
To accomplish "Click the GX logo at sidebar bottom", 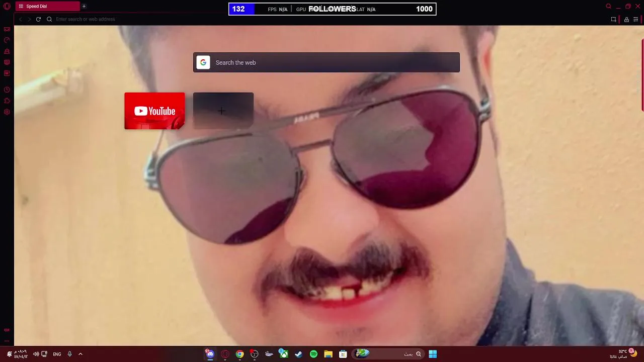I will [x=7, y=330].
